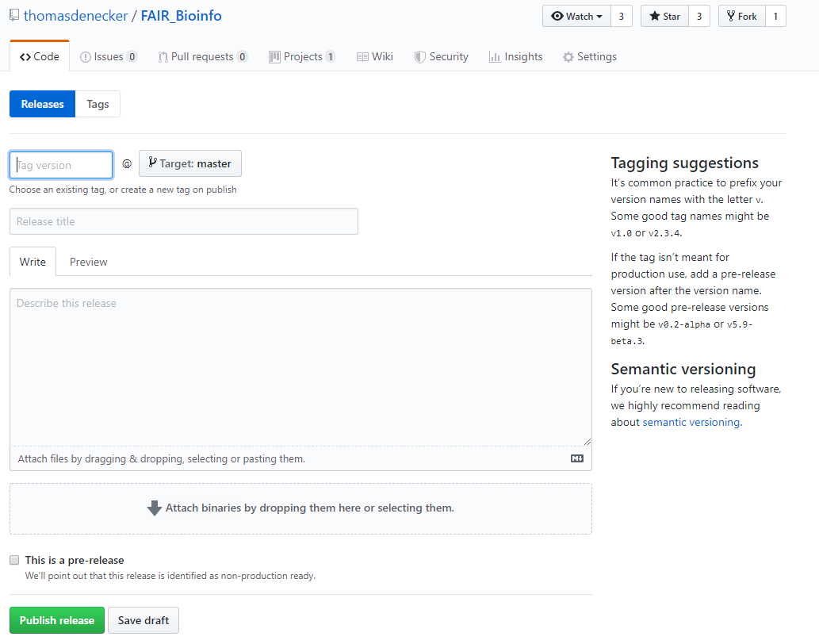The height and width of the screenshot is (644, 819).
Task: View the Insights tab
Action: tap(515, 56)
